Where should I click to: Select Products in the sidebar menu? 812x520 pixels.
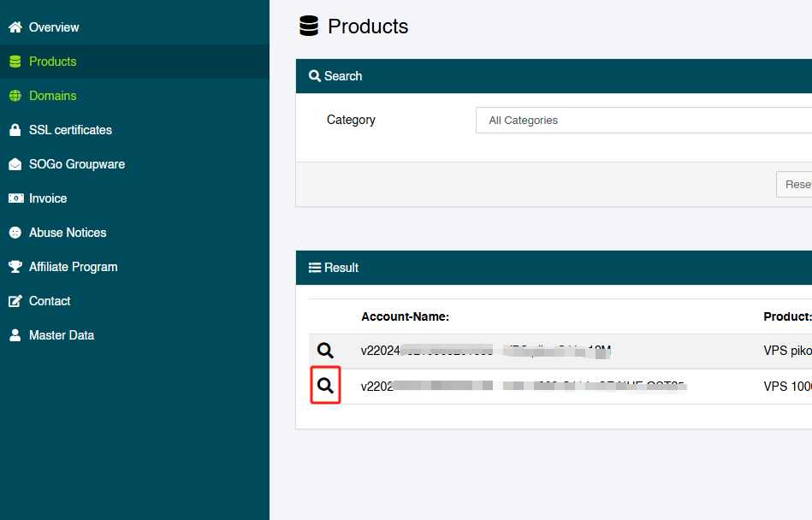pos(52,62)
